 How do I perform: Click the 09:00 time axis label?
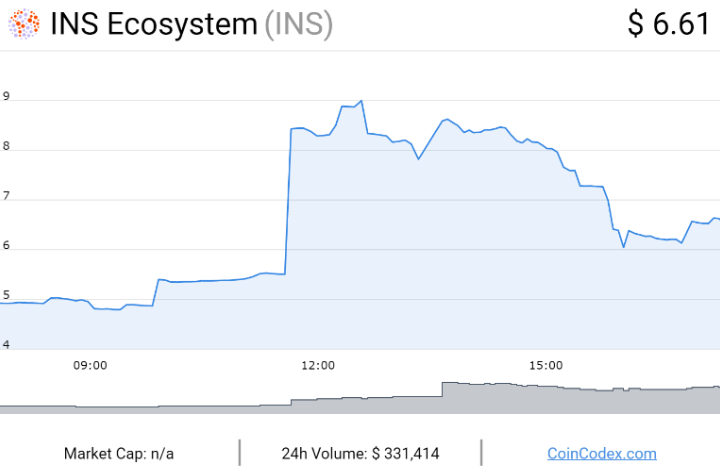tap(90, 365)
